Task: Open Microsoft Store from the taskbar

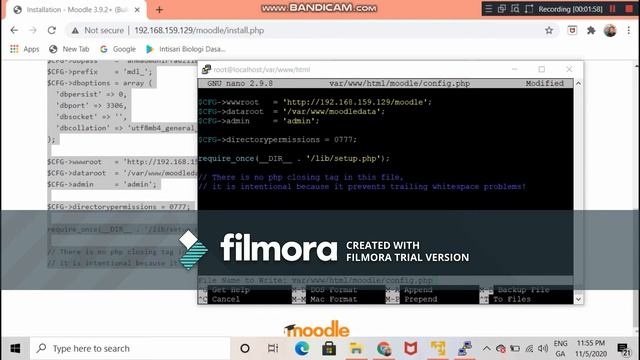Action: (x=329, y=349)
